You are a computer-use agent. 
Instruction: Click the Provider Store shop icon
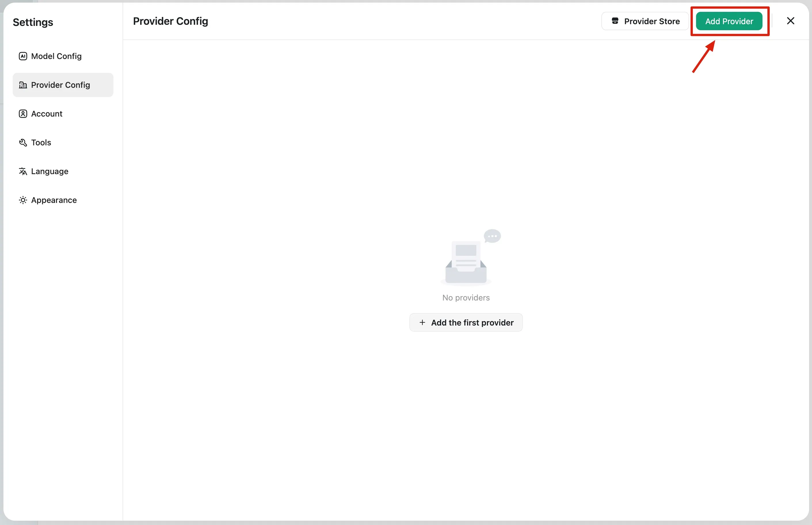(x=615, y=21)
